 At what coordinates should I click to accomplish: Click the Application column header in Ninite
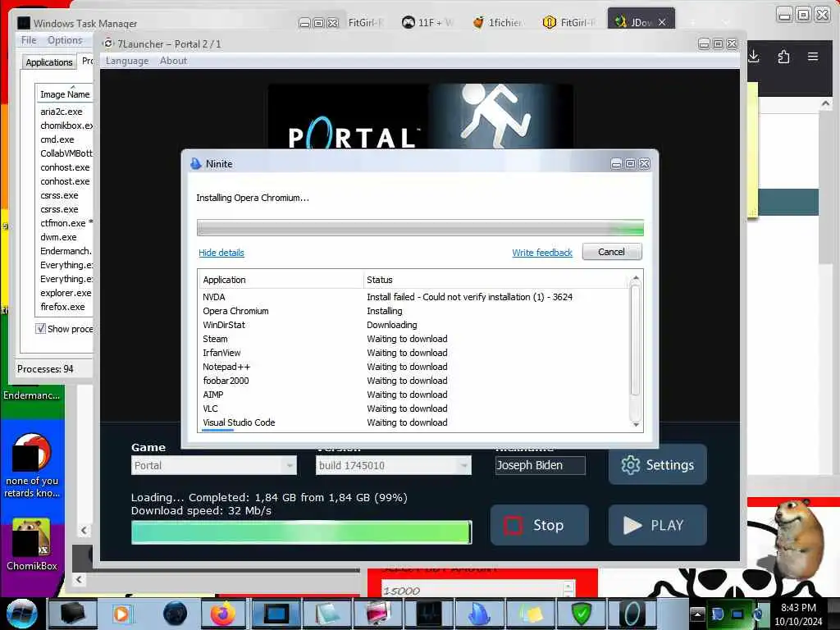pyautogui.click(x=281, y=279)
